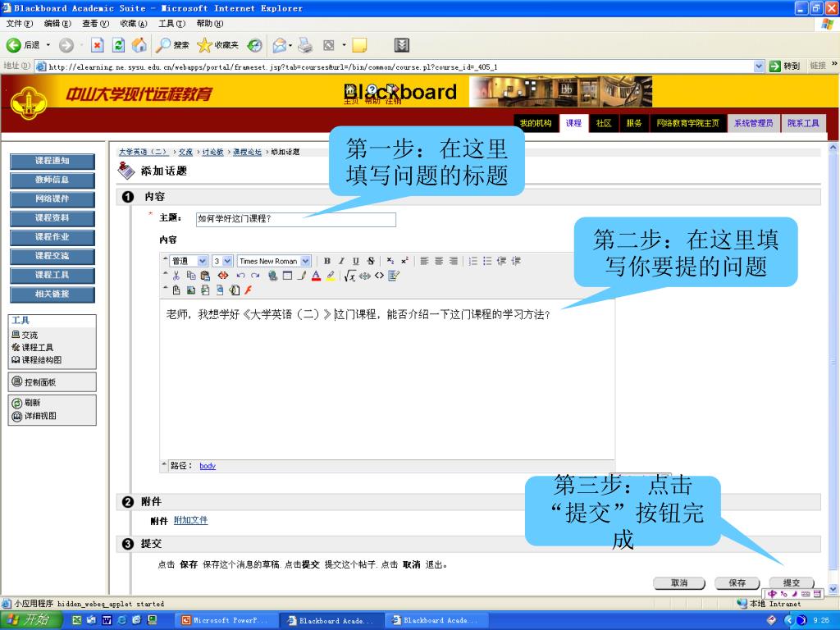The height and width of the screenshot is (630, 840).
Task: Toggle underline formatting in the editor
Action: tap(356, 261)
